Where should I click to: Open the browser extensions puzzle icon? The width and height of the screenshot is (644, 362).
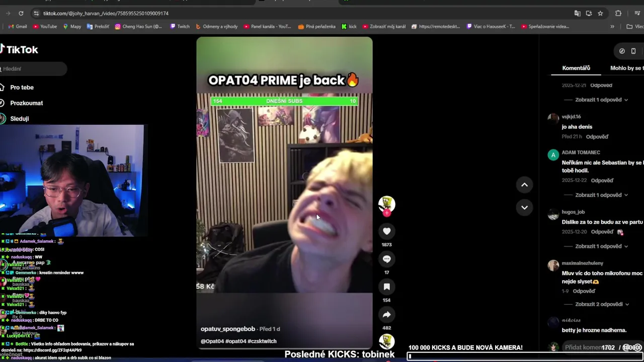pos(618,13)
